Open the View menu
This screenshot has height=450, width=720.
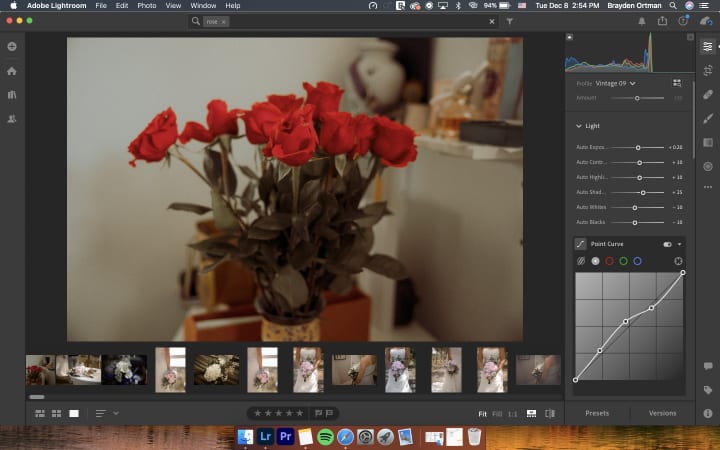(173, 6)
